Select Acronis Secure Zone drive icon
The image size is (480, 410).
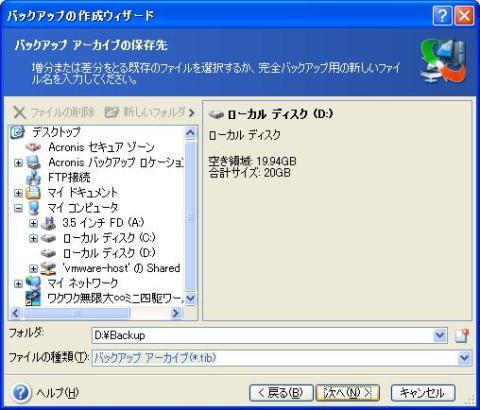tap(33, 147)
